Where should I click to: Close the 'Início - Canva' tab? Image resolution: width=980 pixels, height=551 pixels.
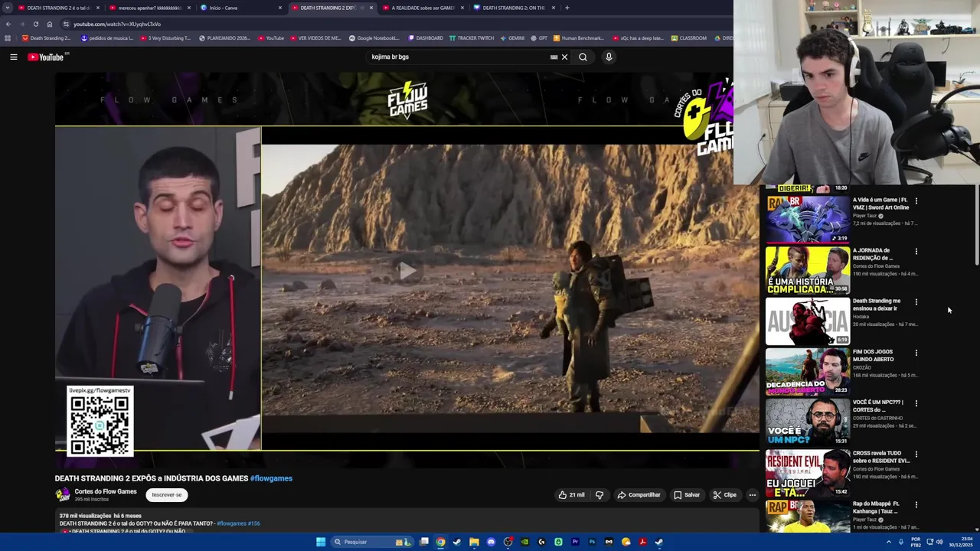279,8
